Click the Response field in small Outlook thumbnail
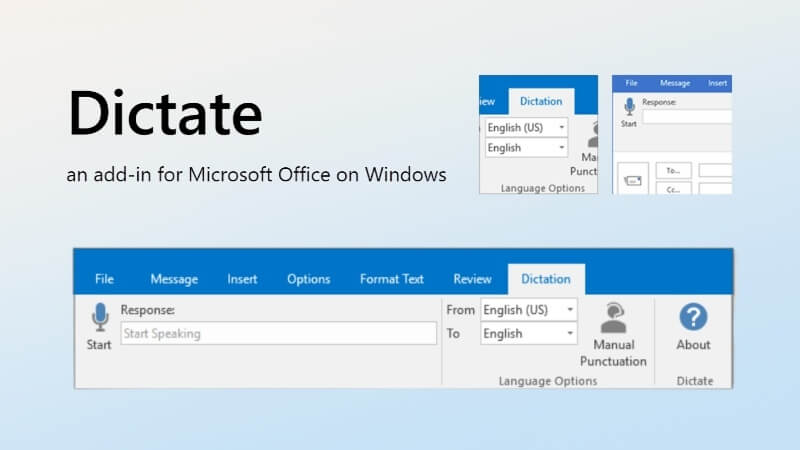Image resolution: width=800 pixels, height=450 pixels. (687, 117)
